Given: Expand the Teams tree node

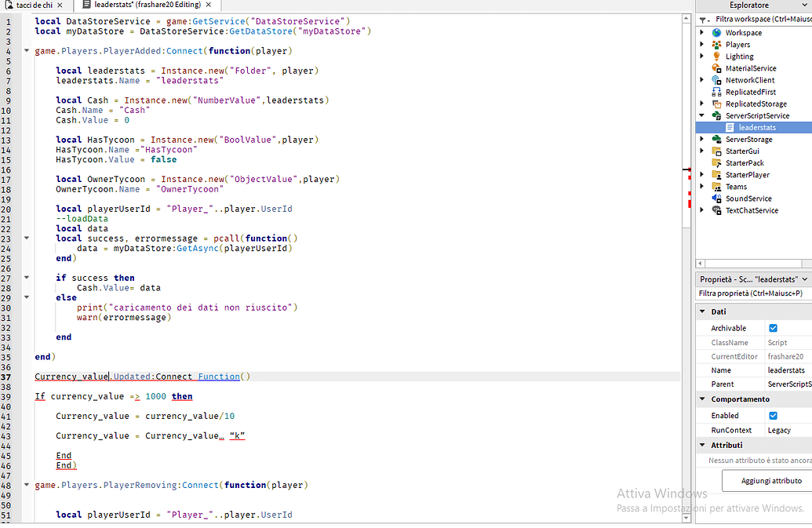Looking at the screenshot, I should coord(702,187).
